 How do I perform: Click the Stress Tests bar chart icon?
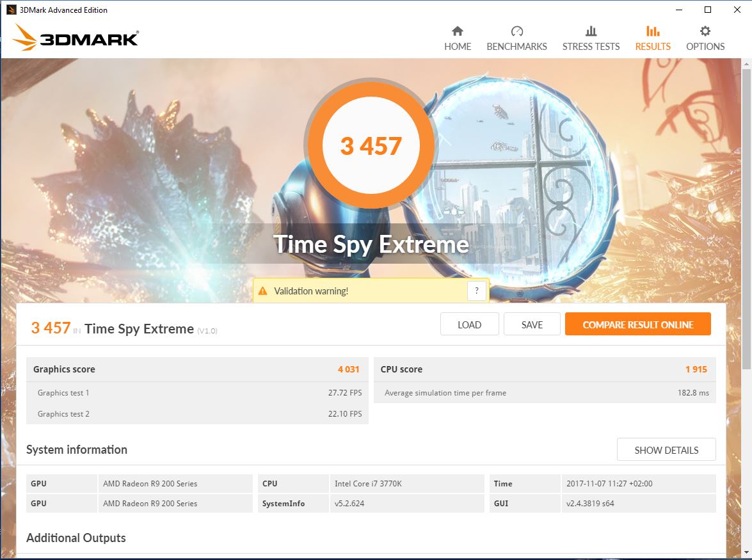click(x=591, y=31)
